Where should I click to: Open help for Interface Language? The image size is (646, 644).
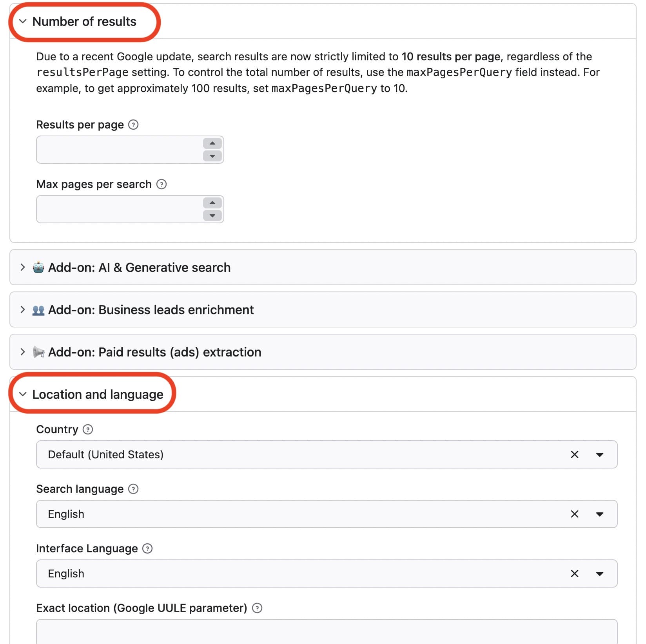pyautogui.click(x=146, y=548)
